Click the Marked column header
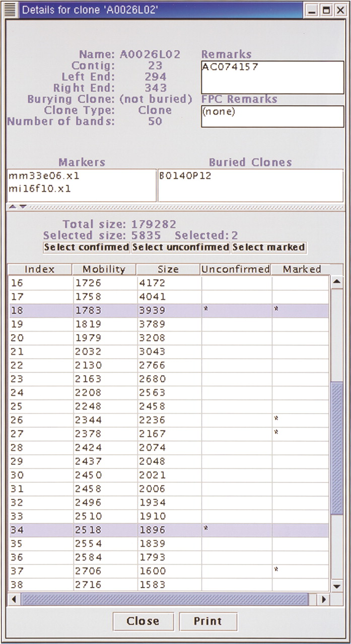 (x=302, y=269)
